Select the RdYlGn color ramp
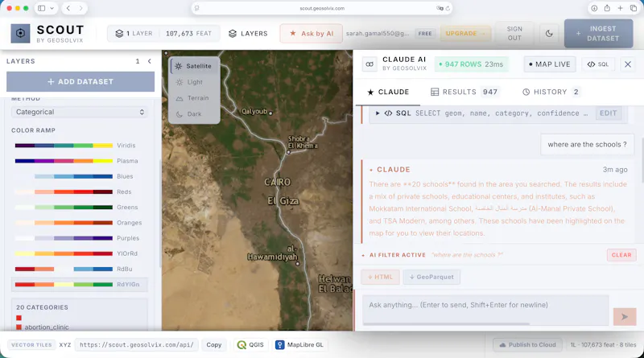The width and height of the screenshot is (644, 358). coord(80,284)
